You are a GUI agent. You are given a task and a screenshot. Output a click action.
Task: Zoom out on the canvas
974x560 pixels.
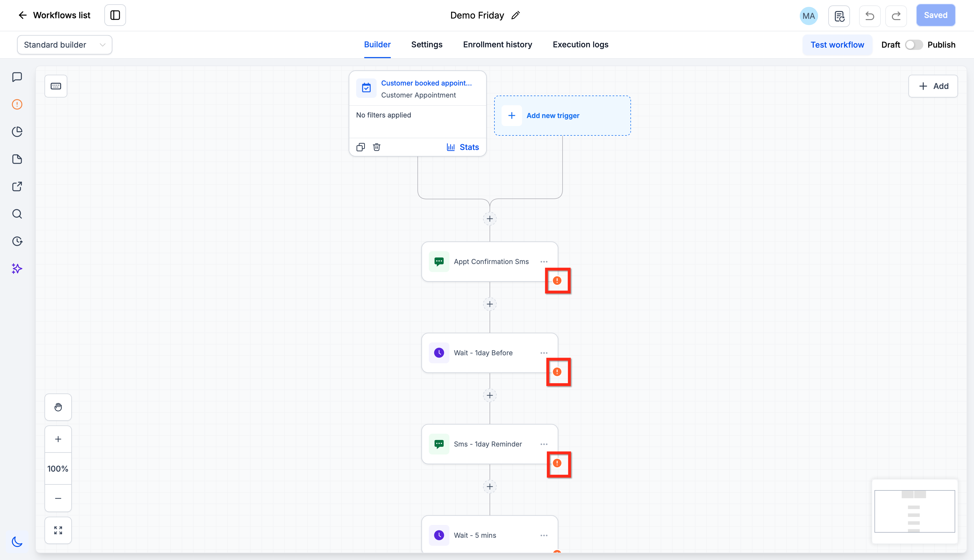click(x=58, y=498)
